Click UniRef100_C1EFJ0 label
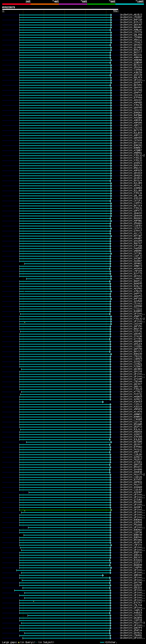This screenshot has height=644, width=146. click(x=131, y=256)
